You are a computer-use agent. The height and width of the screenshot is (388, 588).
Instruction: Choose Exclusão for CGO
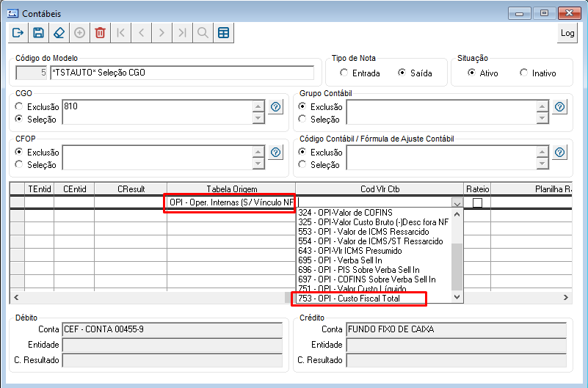19,107
